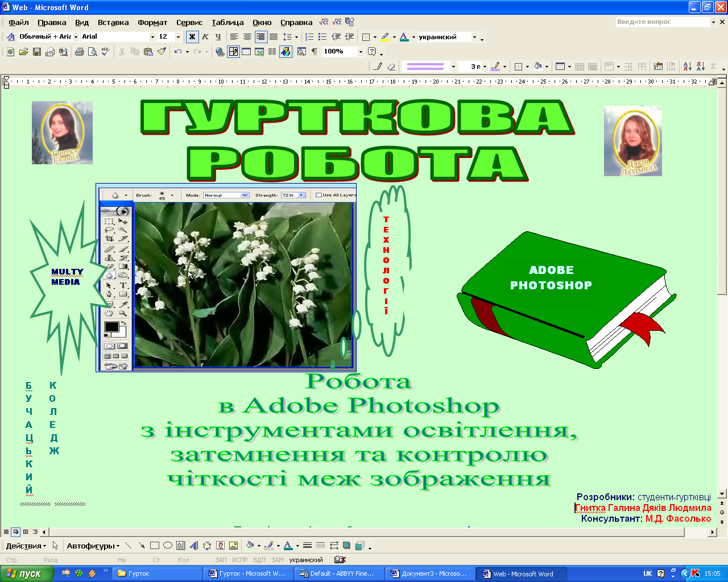Open the language dropdown украинский
728x582 pixels.
pos(474,37)
